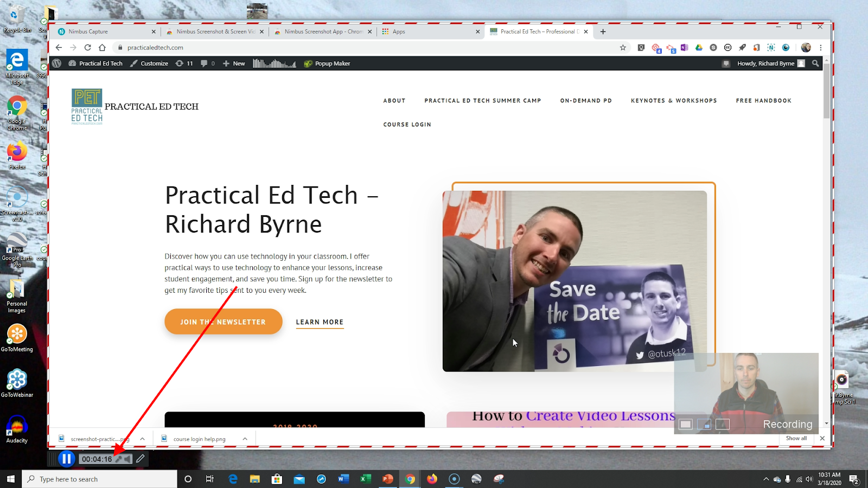This screenshot has height=488, width=868.
Task: Click the page vertical scrollbar thumb
Action: [x=826, y=91]
